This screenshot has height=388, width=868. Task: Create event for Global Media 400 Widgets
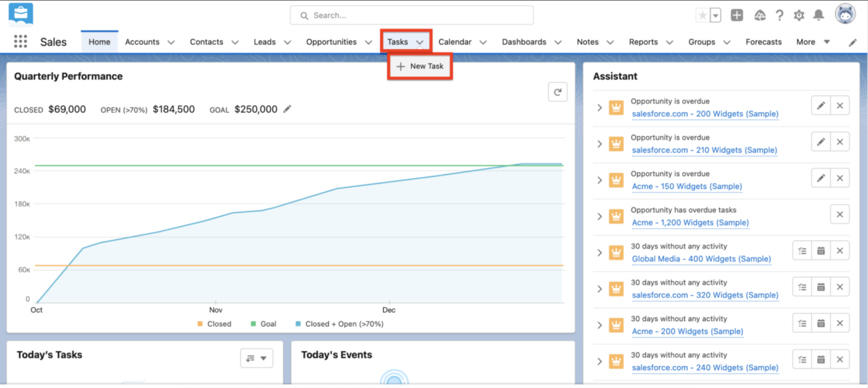click(x=821, y=250)
